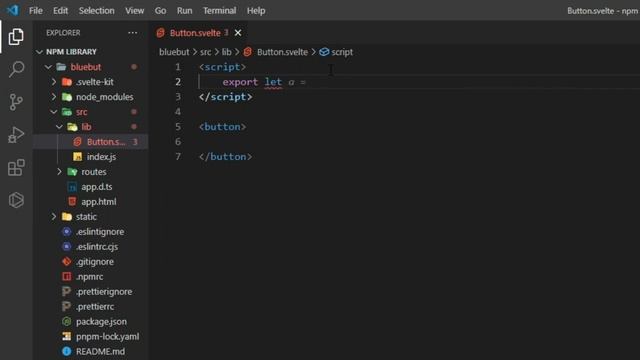640x360 pixels.
Task: Click the .eslintrc.cjs file icon
Action: 67,247
